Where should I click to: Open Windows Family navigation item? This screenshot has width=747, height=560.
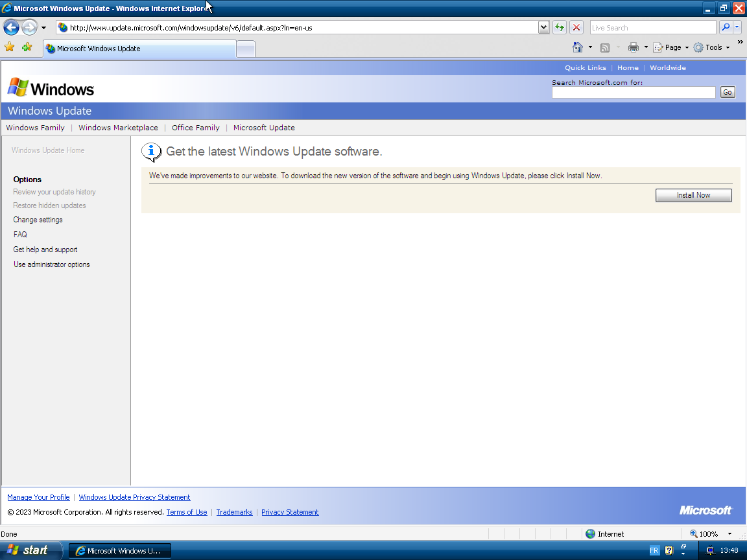point(35,128)
